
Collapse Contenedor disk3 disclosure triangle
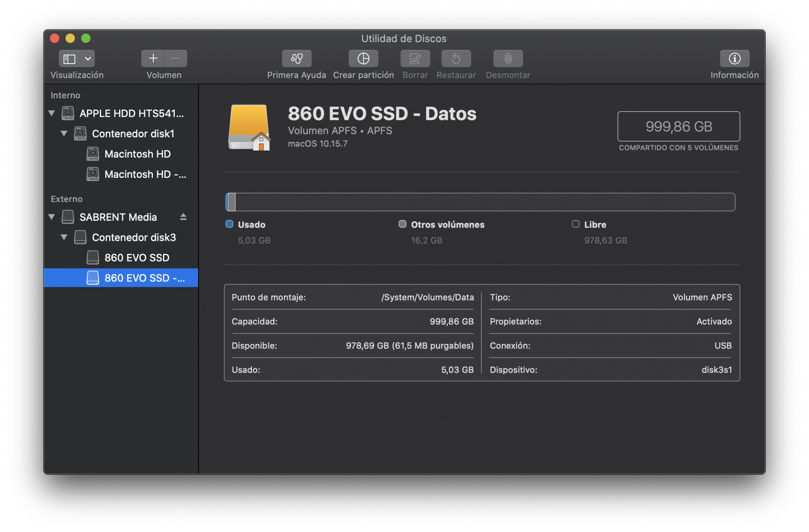64,237
